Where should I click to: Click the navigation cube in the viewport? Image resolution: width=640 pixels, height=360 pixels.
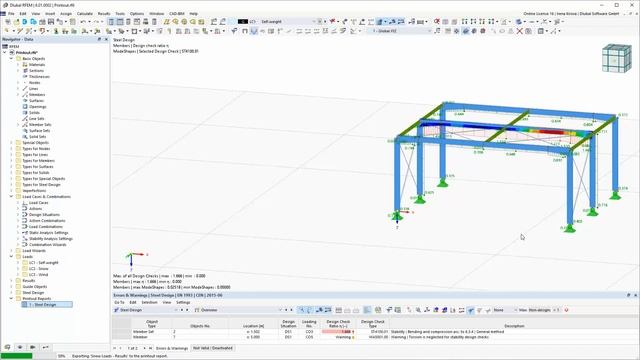(616, 59)
